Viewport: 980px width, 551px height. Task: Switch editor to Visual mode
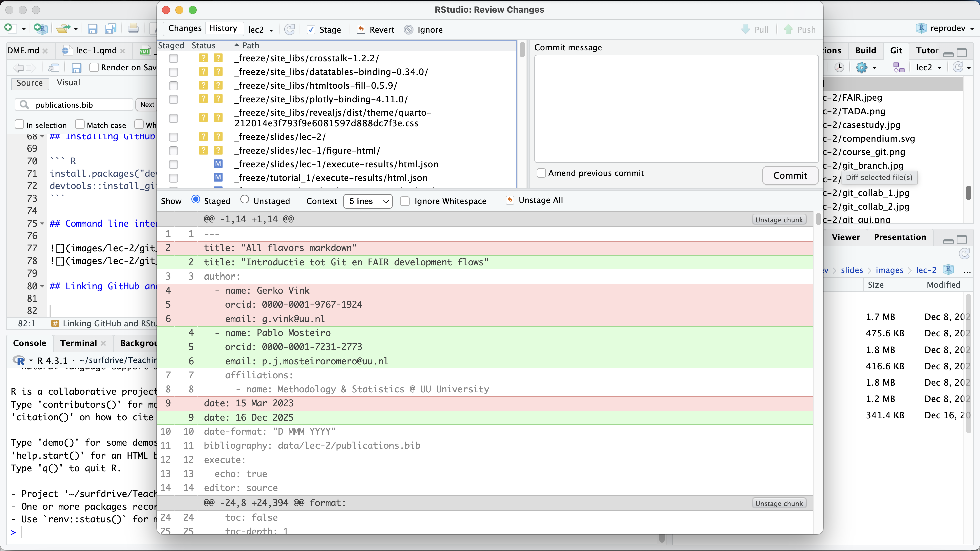[68, 83]
